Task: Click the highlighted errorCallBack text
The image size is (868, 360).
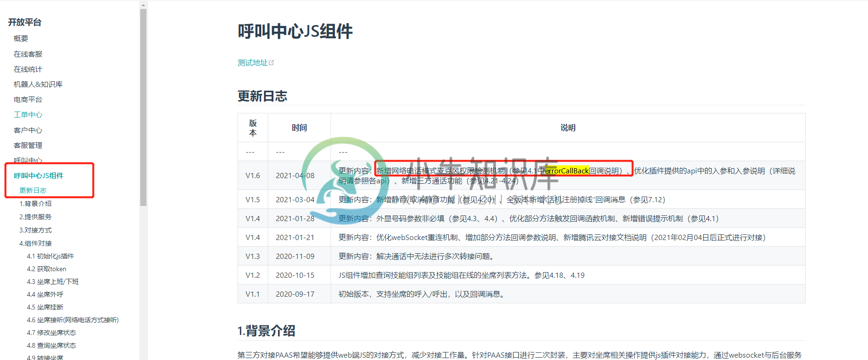Action: [x=567, y=171]
